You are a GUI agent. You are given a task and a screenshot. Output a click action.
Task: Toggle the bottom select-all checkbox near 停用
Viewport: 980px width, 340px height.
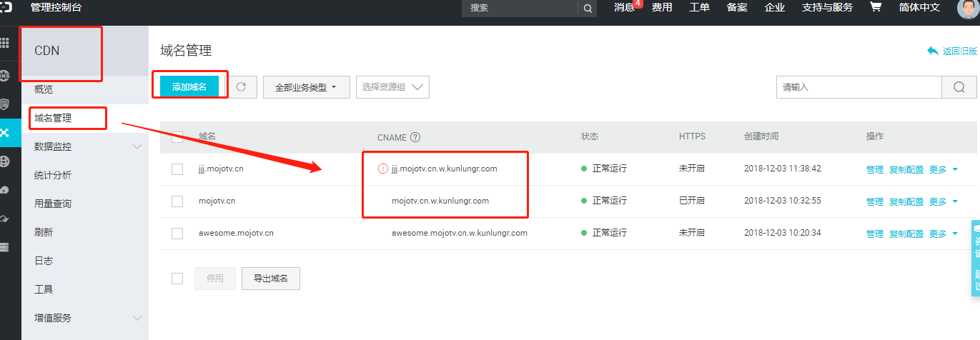click(x=177, y=279)
